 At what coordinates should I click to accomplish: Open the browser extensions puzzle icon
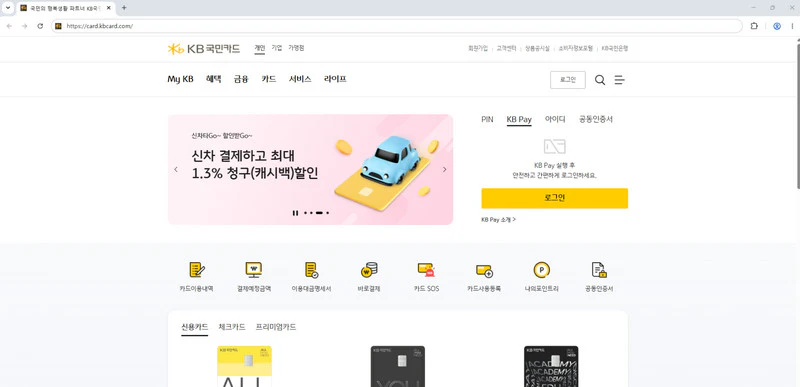pyautogui.click(x=754, y=26)
